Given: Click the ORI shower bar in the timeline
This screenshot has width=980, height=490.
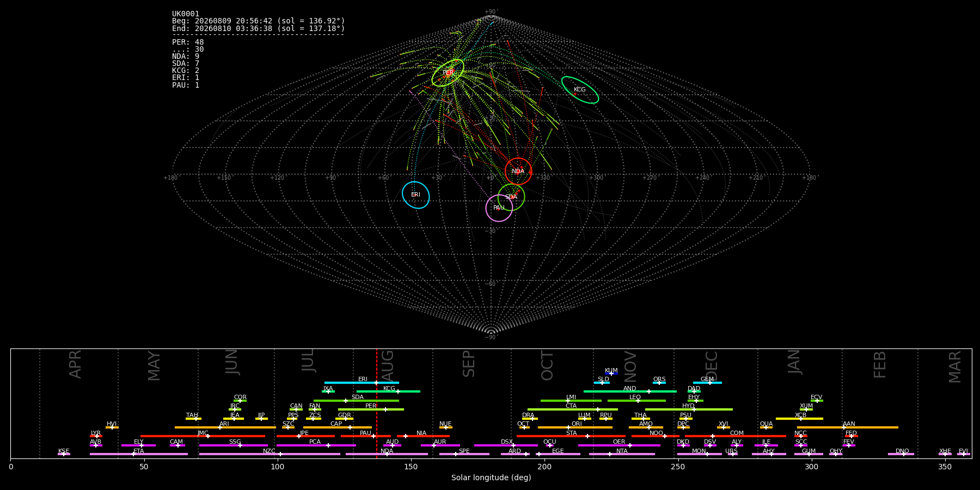Looking at the screenshot, I should tap(575, 427).
